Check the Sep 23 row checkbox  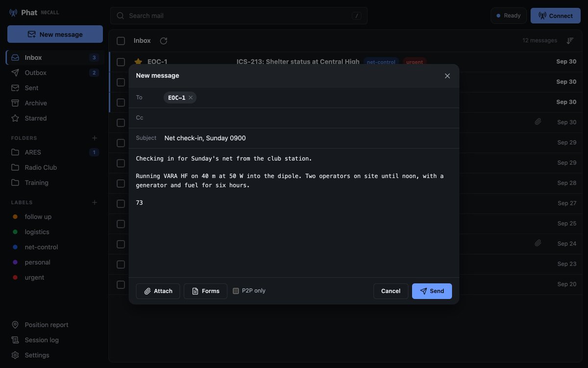[x=121, y=264]
